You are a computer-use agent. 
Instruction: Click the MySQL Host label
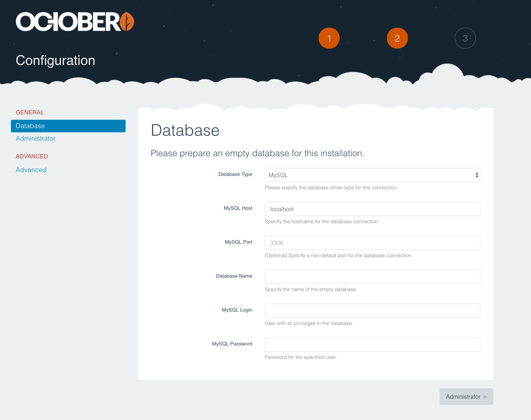click(238, 208)
